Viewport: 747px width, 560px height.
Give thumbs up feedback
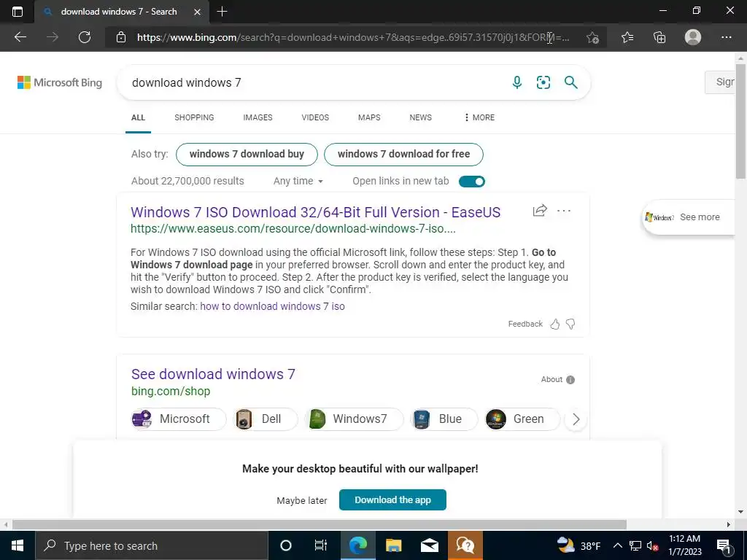(x=555, y=324)
